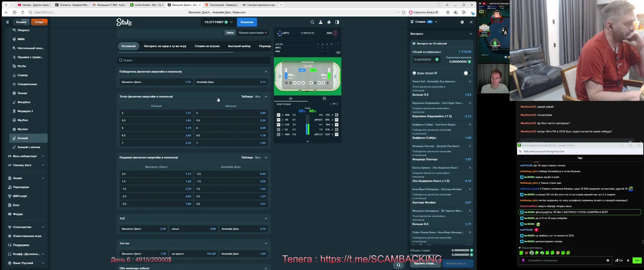
Task: Click Удалить ставки button in bet slip
Action: coord(425,263)
